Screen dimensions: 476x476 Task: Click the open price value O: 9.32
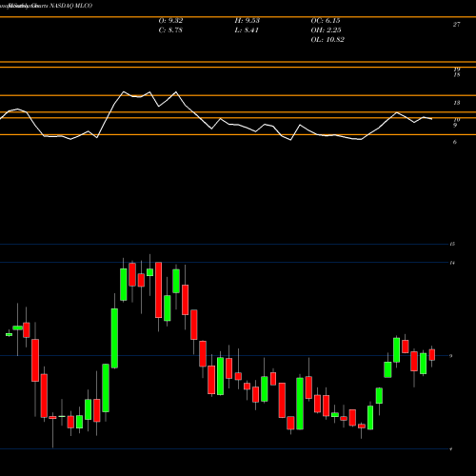[170, 21]
